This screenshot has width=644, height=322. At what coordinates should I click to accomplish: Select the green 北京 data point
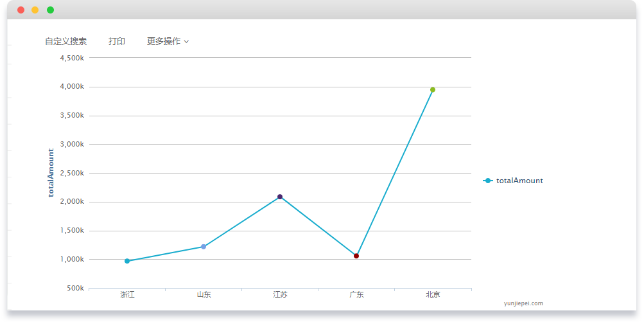coord(433,90)
